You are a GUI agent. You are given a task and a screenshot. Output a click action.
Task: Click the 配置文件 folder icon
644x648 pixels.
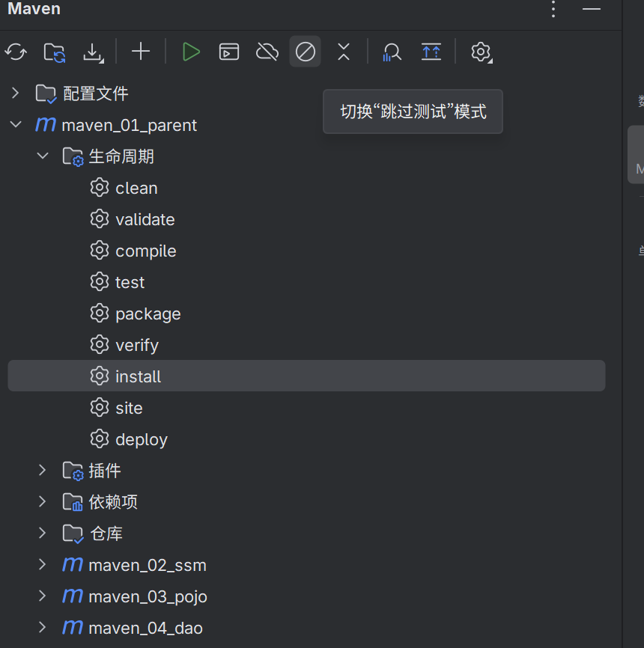point(46,94)
